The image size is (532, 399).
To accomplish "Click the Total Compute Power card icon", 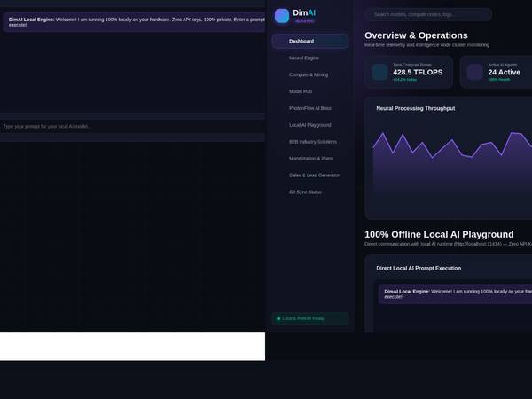I will tap(379, 72).
